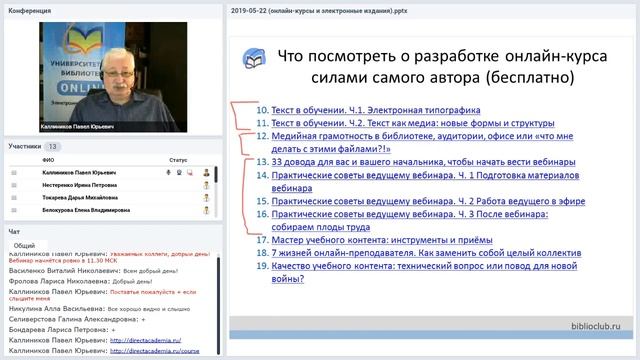Image resolution: width=640 pixels, height=360 pixels.
Task: Click the Участники panel title
Action: tap(24, 146)
